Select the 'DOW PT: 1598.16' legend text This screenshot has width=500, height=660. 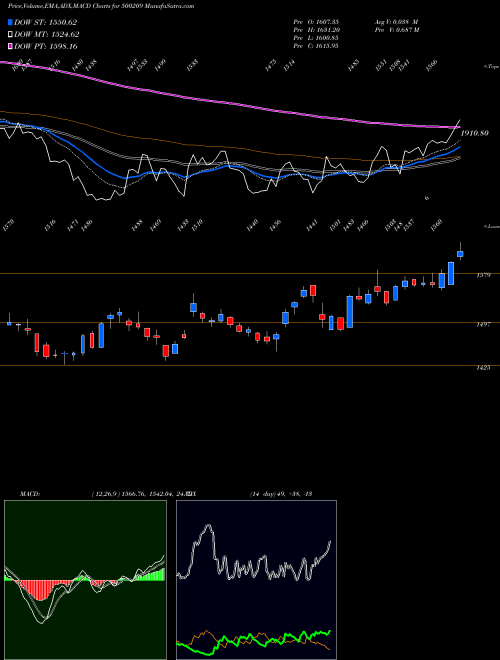[46, 46]
